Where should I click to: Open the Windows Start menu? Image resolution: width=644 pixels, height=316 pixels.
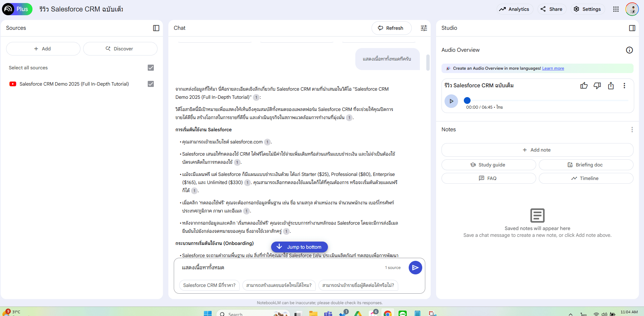coord(208,314)
